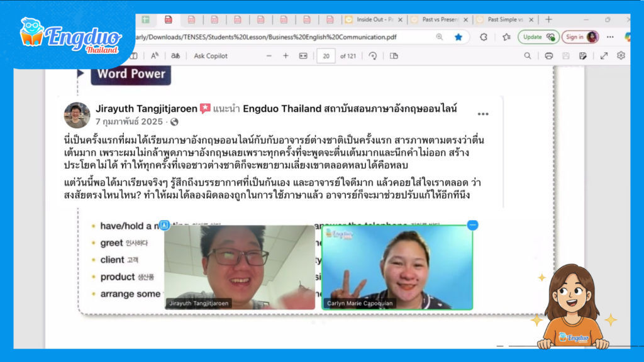
Task: Zoom out the PDF with minus
Action: 269,56
